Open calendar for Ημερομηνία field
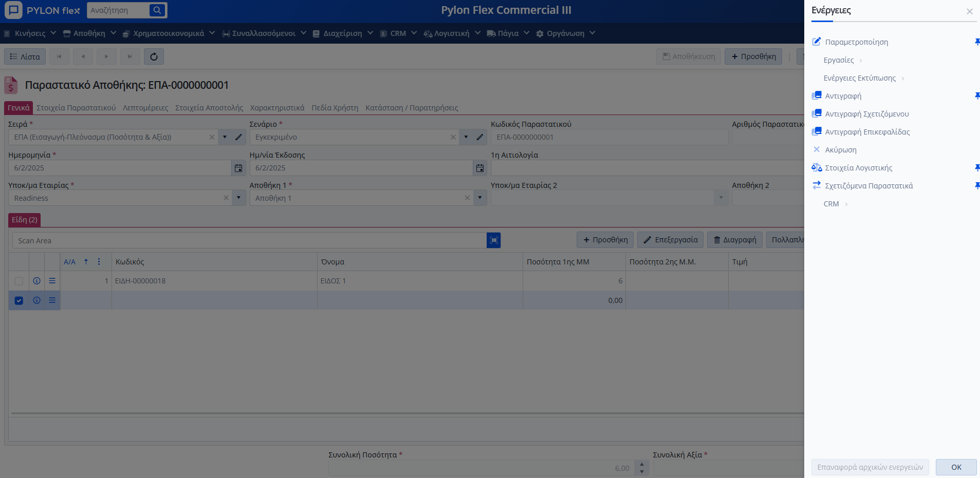Viewport: 980px width, 478px height. 238,168
